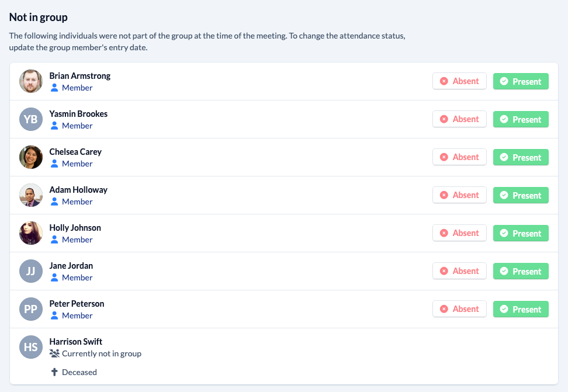Click the PP initials avatar
The height and width of the screenshot is (392, 568).
pos(31,309)
